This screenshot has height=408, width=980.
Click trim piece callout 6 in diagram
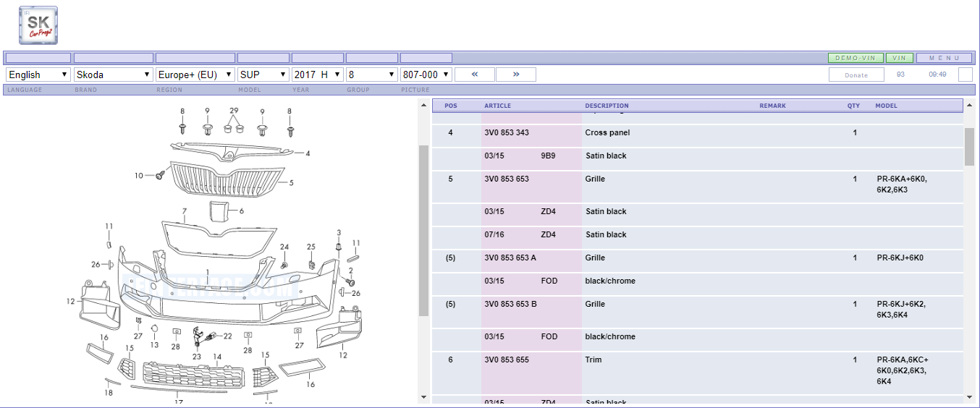click(x=242, y=211)
